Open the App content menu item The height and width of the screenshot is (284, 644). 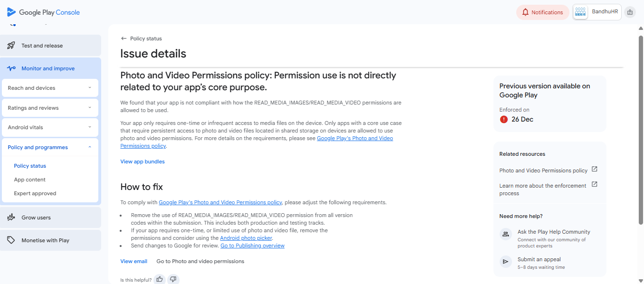30,180
